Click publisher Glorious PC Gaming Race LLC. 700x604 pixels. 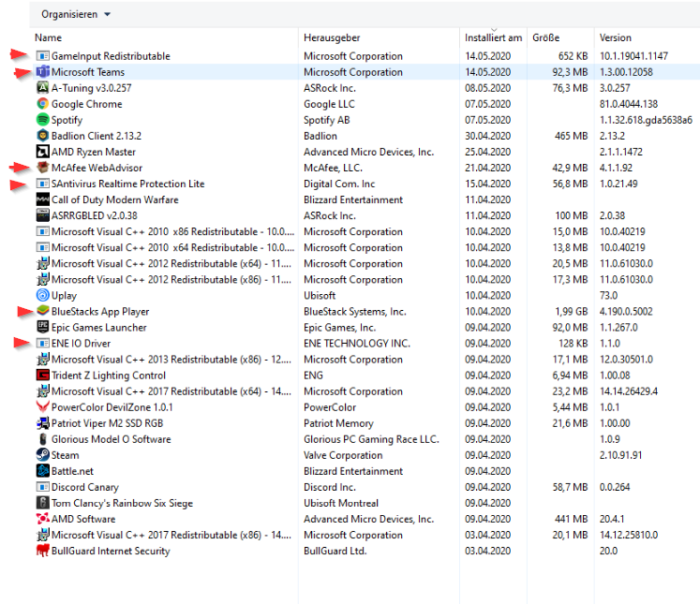[371, 439]
